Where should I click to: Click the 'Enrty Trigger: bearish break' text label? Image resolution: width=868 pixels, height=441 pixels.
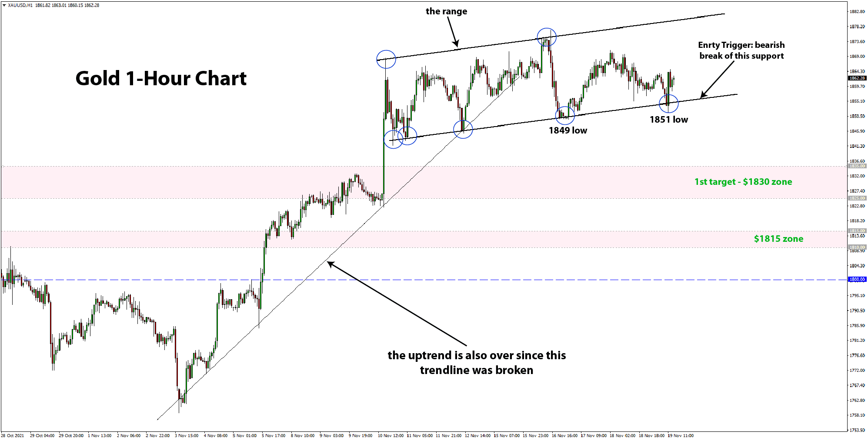[x=741, y=50]
